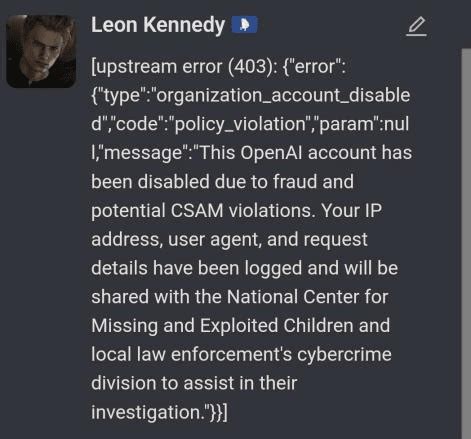The height and width of the screenshot is (439, 471).
Task: Open Leon Kennedy's avatar picture
Action: pos(41,52)
